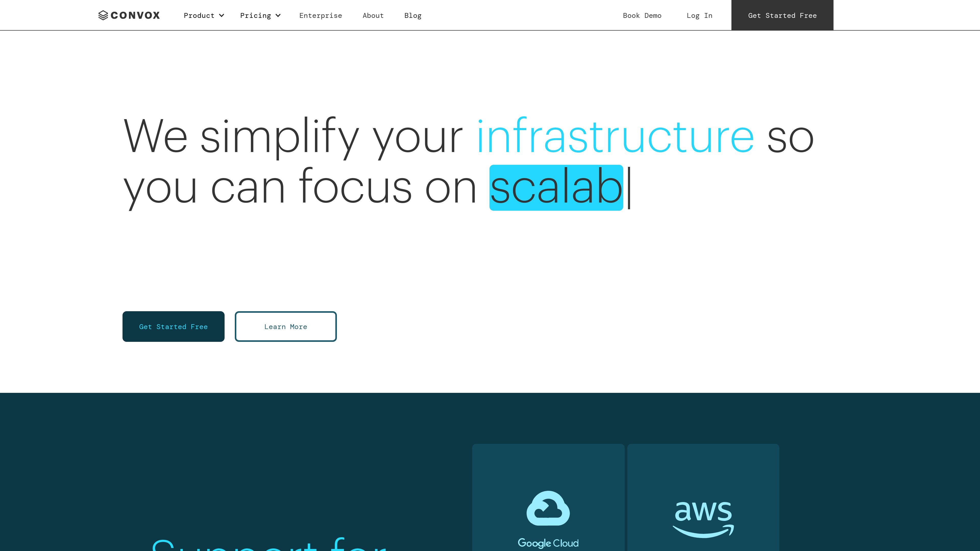This screenshot has height=551, width=980.
Task: Click the Log In link
Action: click(700, 16)
